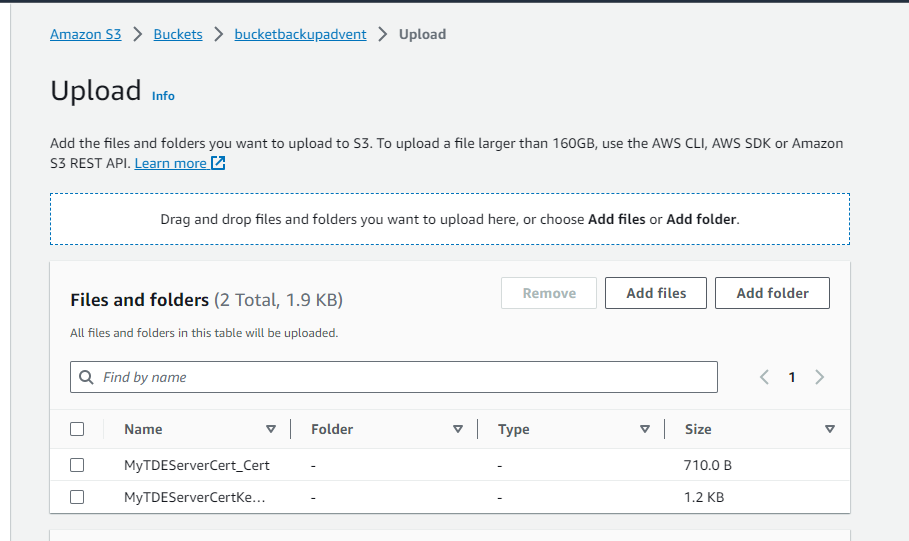The width and height of the screenshot is (909, 541).
Task: Click into the Find by name field
Action: (400, 377)
